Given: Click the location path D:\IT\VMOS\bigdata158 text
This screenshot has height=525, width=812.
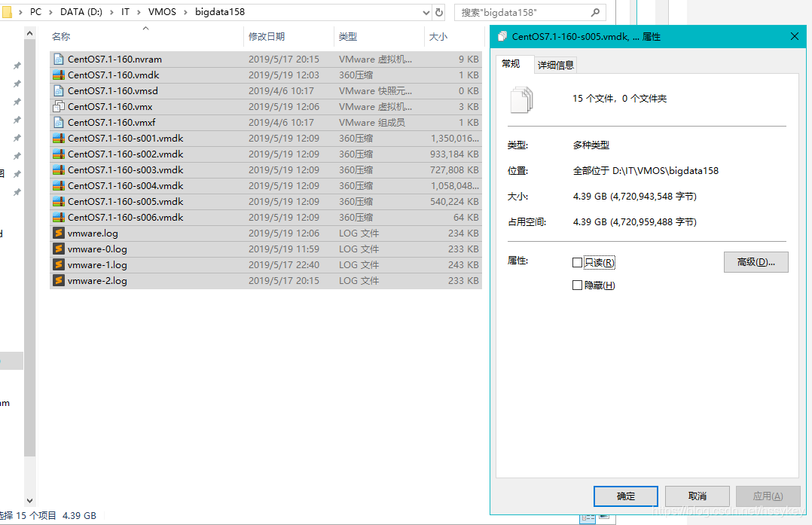Looking at the screenshot, I should pos(665,171).
